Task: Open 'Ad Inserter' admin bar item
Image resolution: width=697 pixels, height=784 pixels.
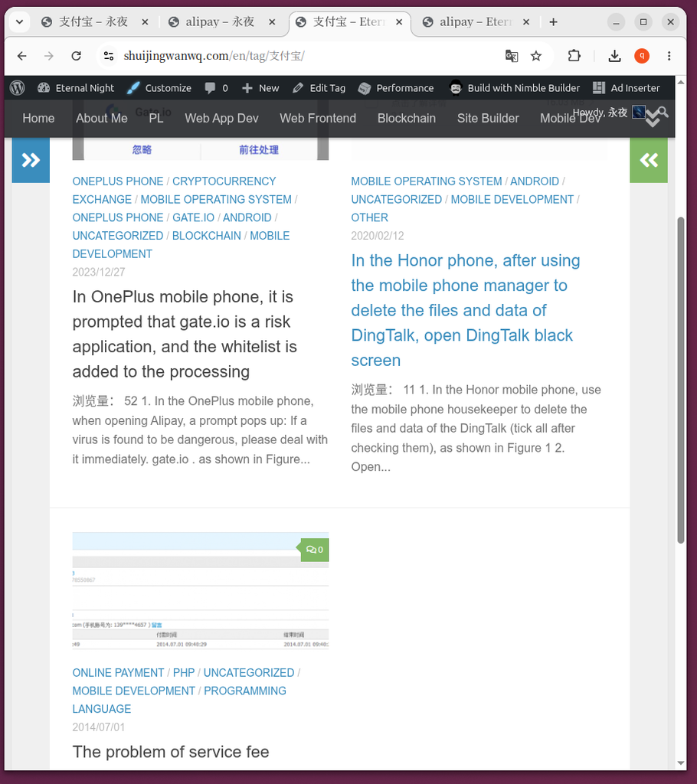Action: tap(626, 88)
